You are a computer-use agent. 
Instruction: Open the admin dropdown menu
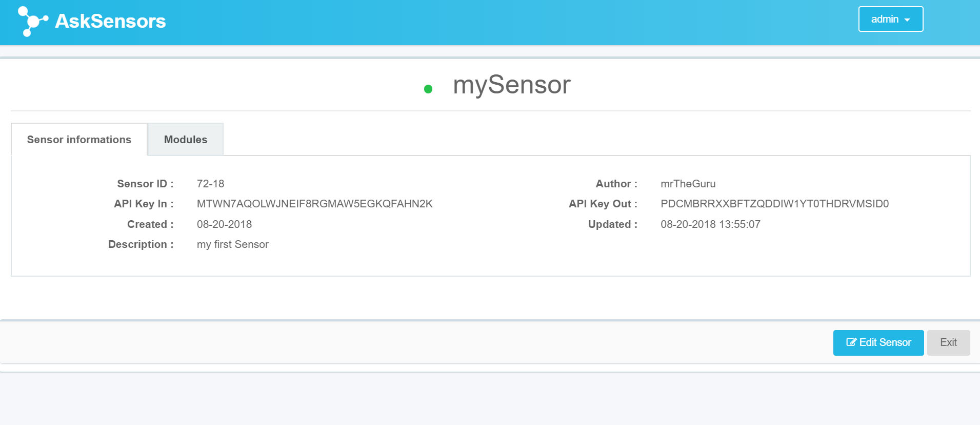click(891, 19)
